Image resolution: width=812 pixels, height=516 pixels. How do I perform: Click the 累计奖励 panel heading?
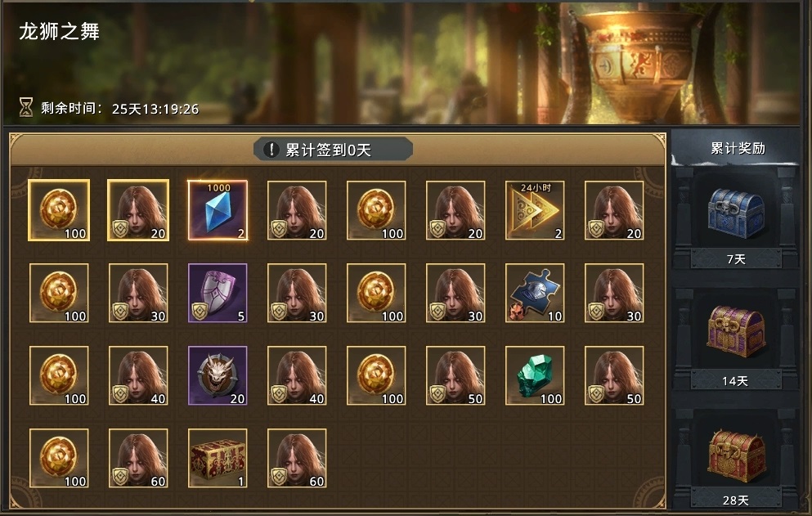coord(738,148)
